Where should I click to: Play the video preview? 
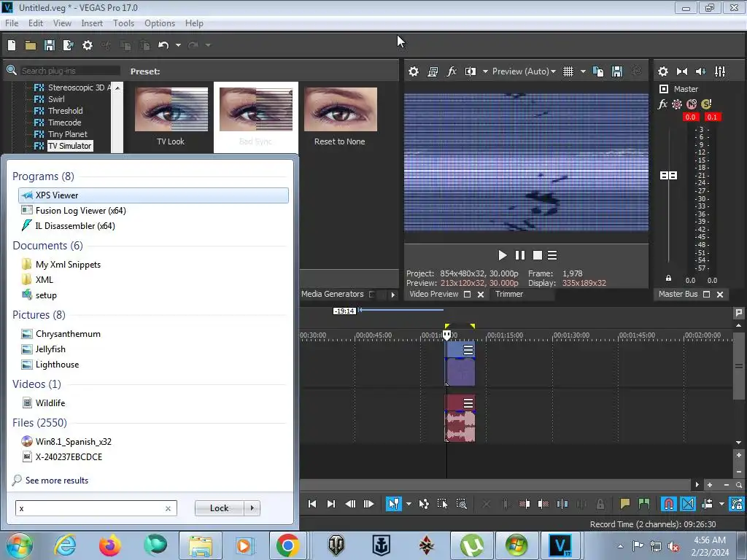(502, 256)
